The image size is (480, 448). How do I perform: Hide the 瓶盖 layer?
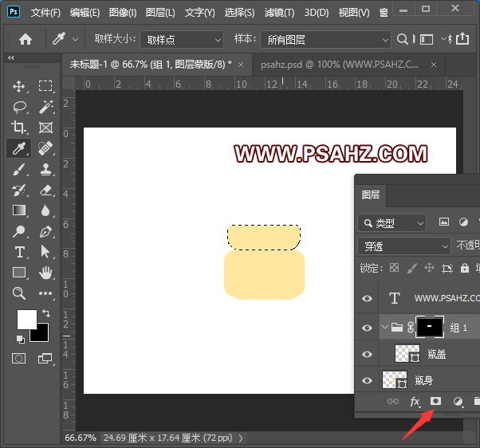[x=367, y=354]
